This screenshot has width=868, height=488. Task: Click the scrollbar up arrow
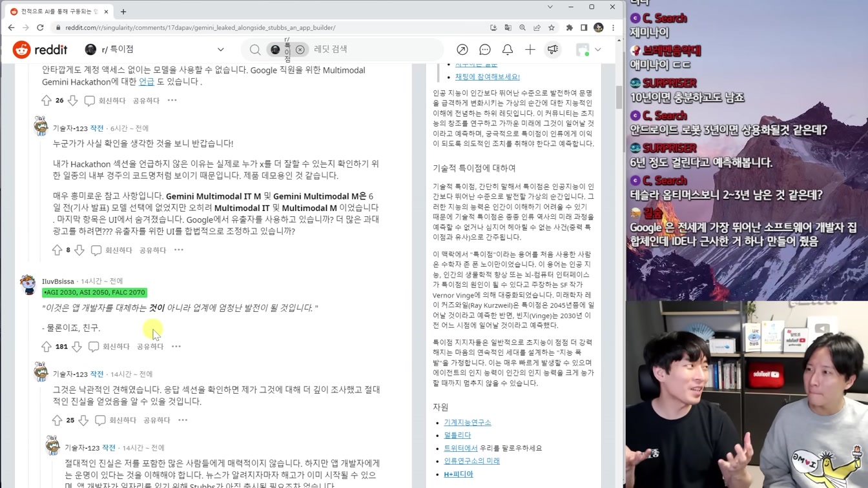coord(619,41)
